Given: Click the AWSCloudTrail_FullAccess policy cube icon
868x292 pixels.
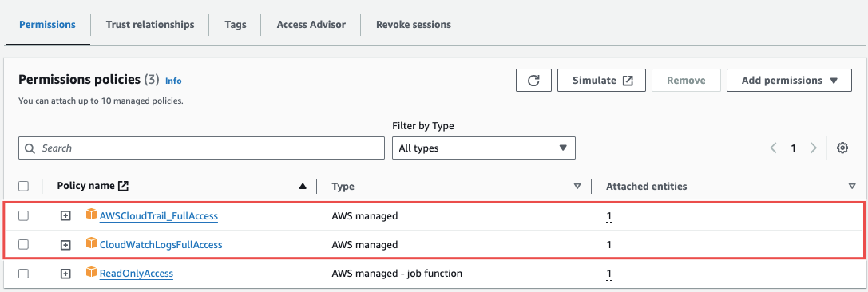Looking at the screenshot, I should pyautogui.click(x=91, y=215).
